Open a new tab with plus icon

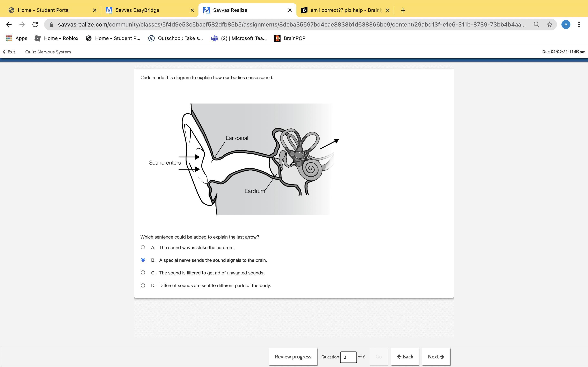[403, 10]
